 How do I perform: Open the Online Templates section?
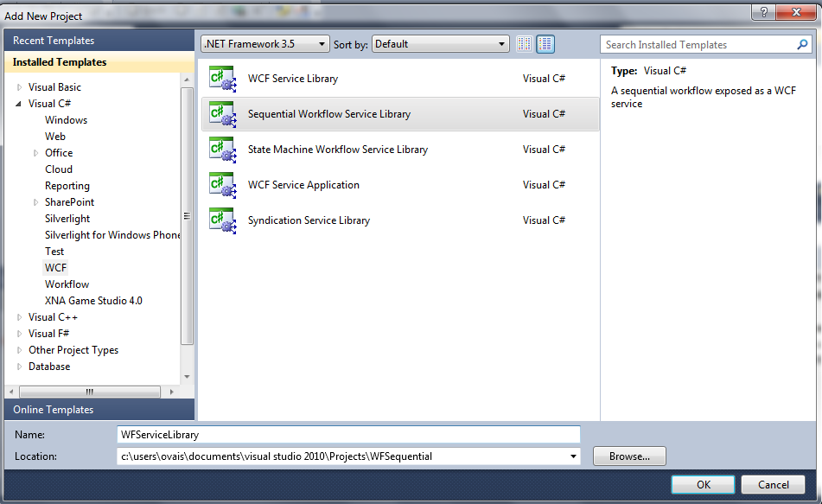coord(54,410)
